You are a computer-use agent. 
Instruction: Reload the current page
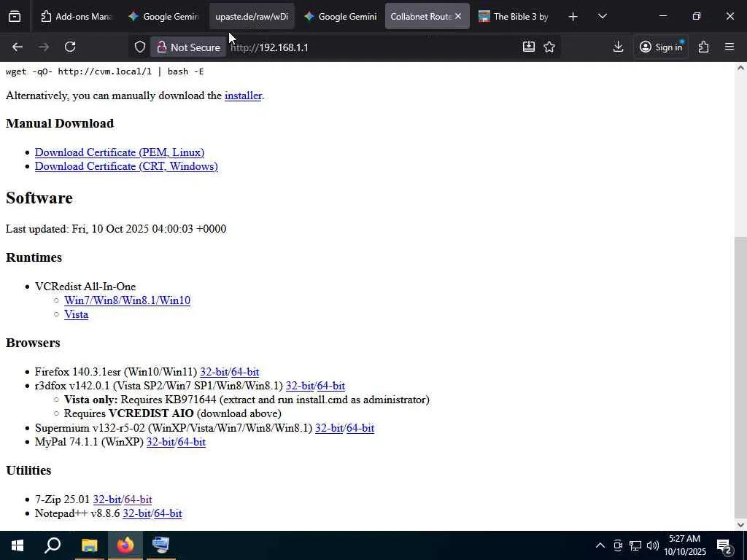(x=70, y=47)
